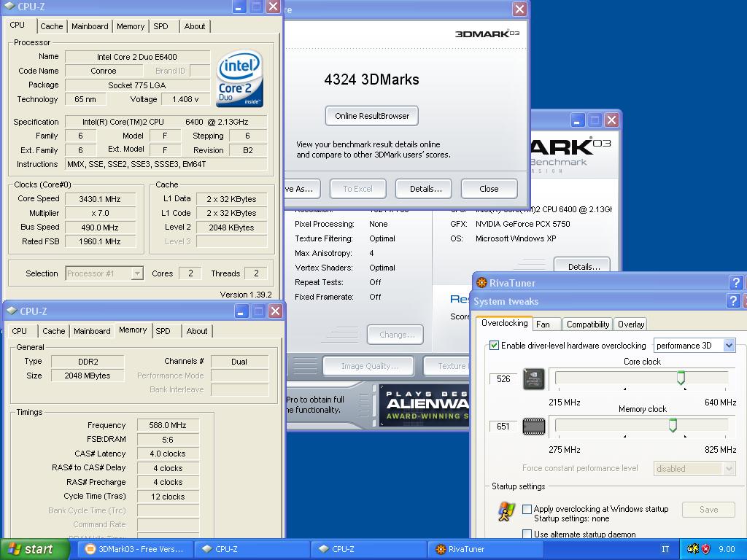Open the System tweaks help question mark button

point(732,300)
